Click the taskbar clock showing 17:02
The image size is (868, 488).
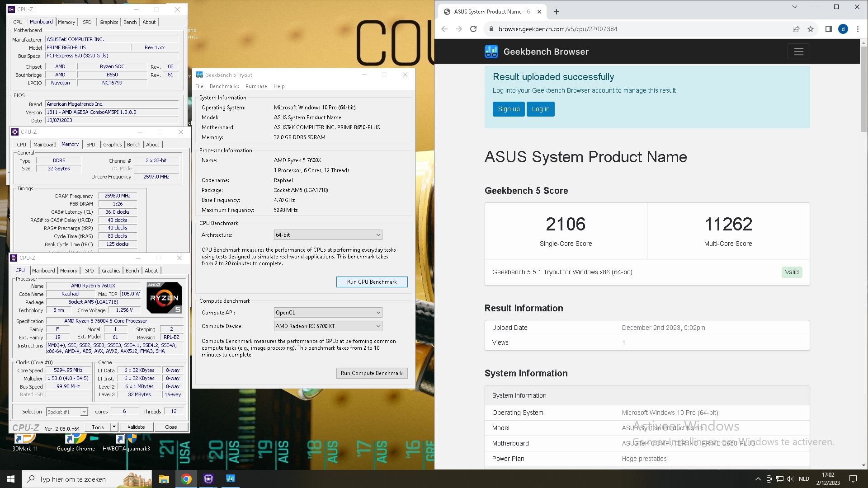[828, 479]
